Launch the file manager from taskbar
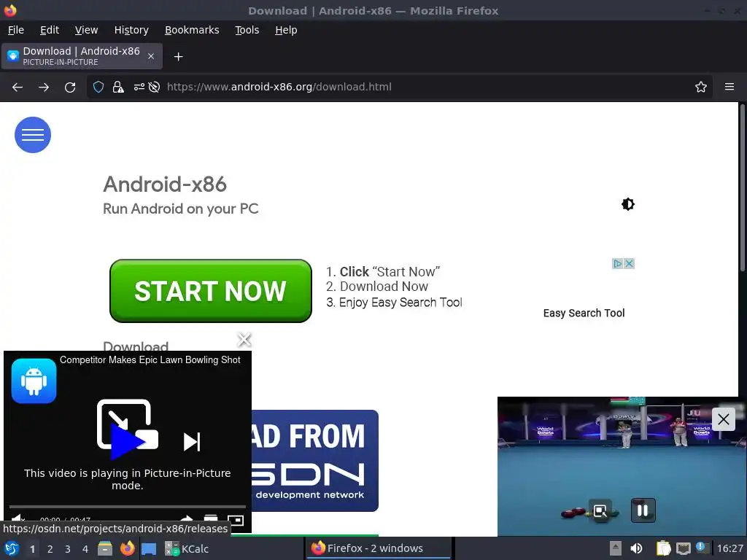Image resolution: width=747 pixels, height=560 pixels. point(105,548)
